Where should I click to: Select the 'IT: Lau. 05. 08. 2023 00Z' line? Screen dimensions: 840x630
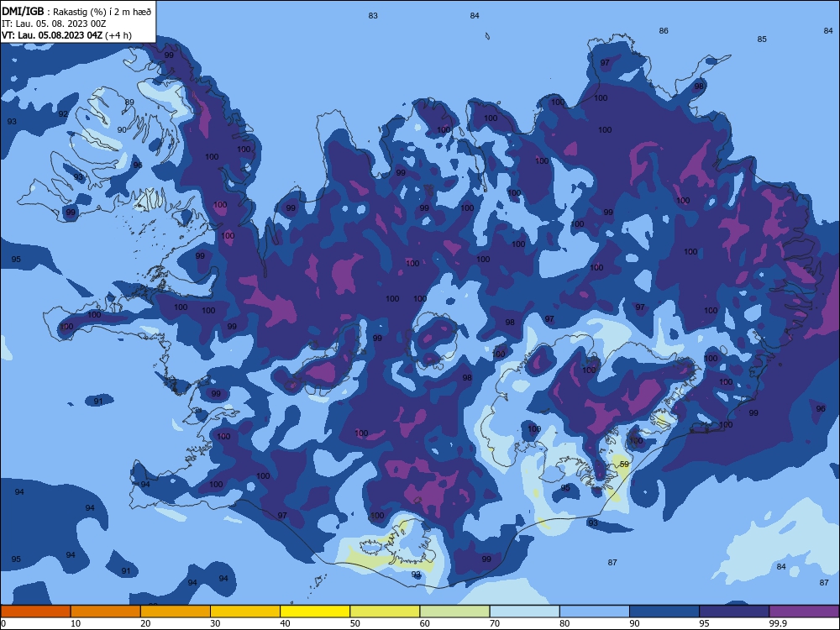click(54, 24)
